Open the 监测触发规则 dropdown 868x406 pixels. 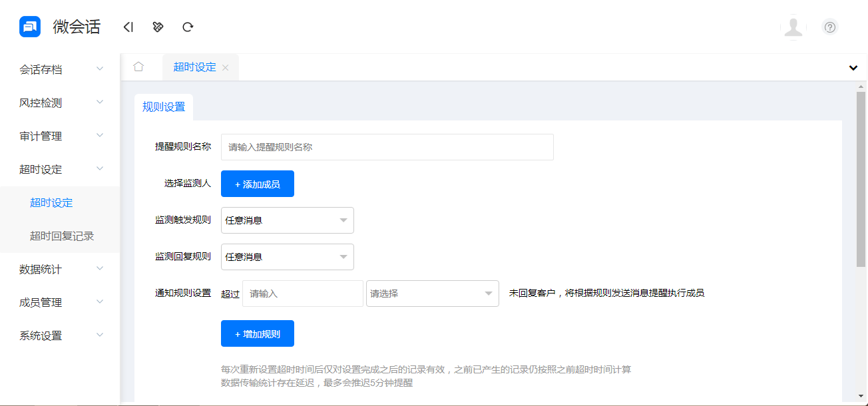(287, 220)
